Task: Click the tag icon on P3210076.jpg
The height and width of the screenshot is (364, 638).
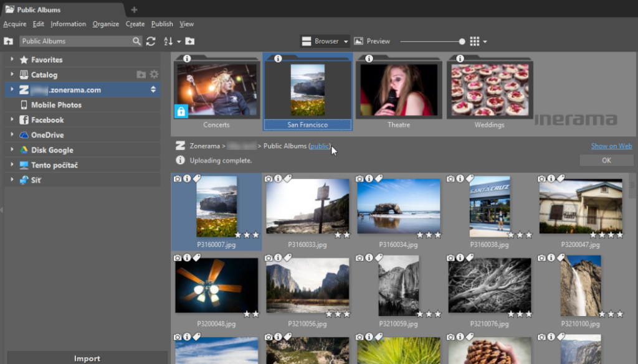Action: pyautogui.click(x=470, y=258)
